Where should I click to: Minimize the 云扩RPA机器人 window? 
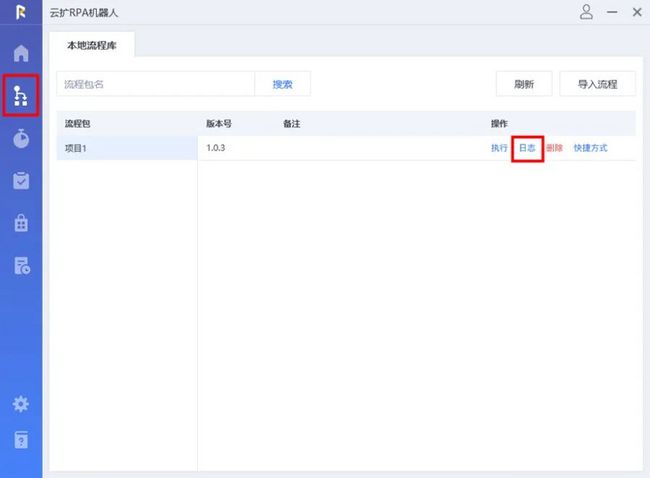pyautogui.click(x=612, y=12)
